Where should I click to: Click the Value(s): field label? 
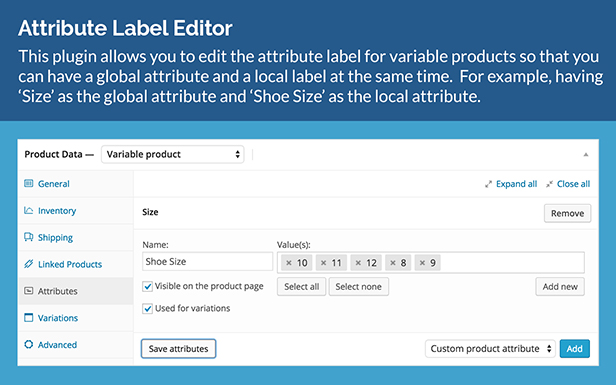click(x=293, y=245)
